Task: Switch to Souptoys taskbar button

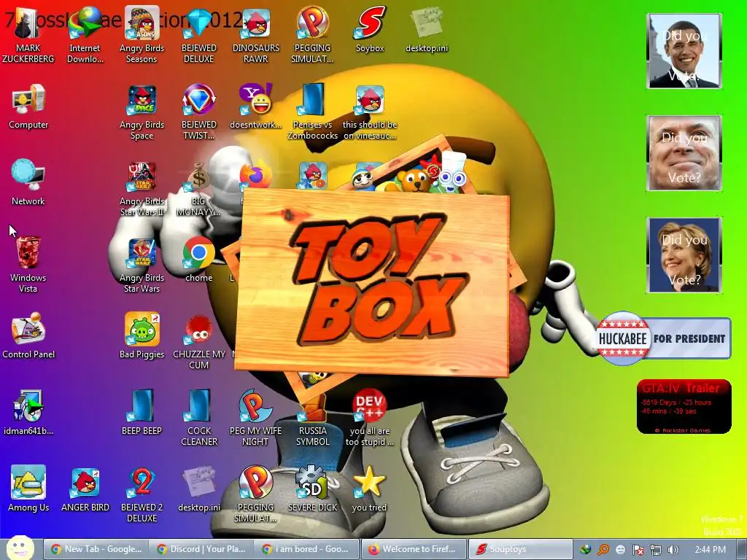Action: [520, 549]
